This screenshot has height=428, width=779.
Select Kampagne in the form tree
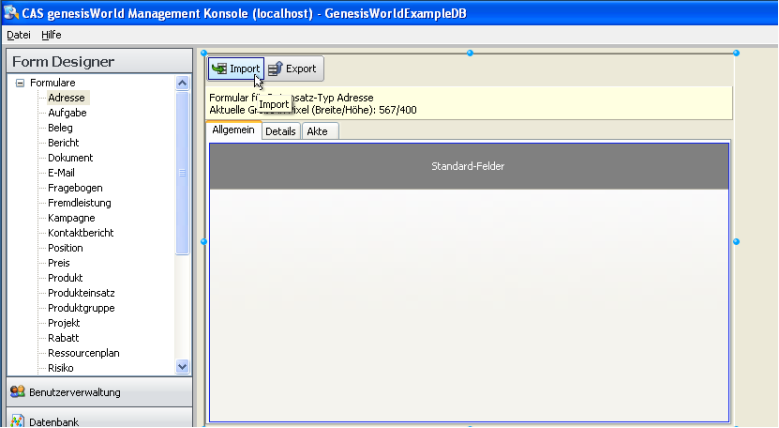[x=71, y=218]
